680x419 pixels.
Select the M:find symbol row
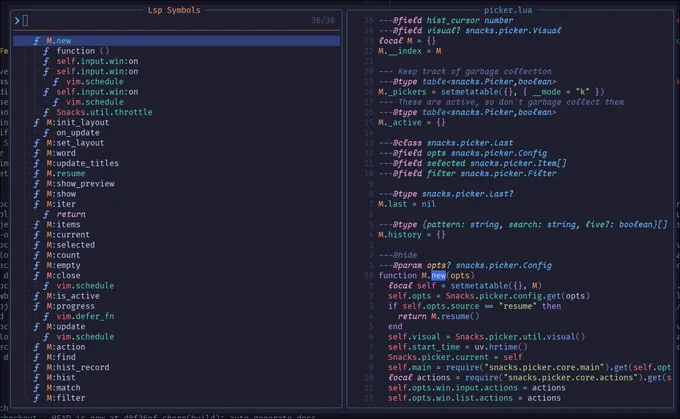(177, 357)
